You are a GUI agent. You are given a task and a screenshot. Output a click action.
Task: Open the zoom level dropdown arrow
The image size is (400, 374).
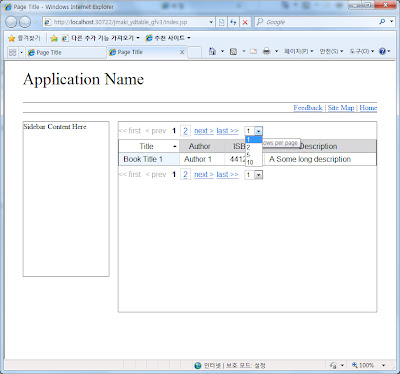pyautogui.click(x=383, y=365)
